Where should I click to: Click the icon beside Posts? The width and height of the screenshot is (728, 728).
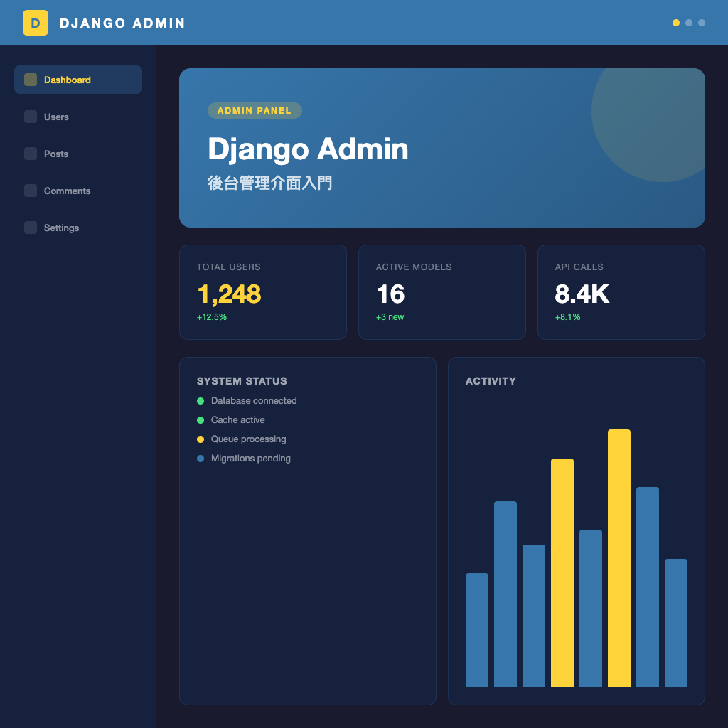tap(31, 154)
